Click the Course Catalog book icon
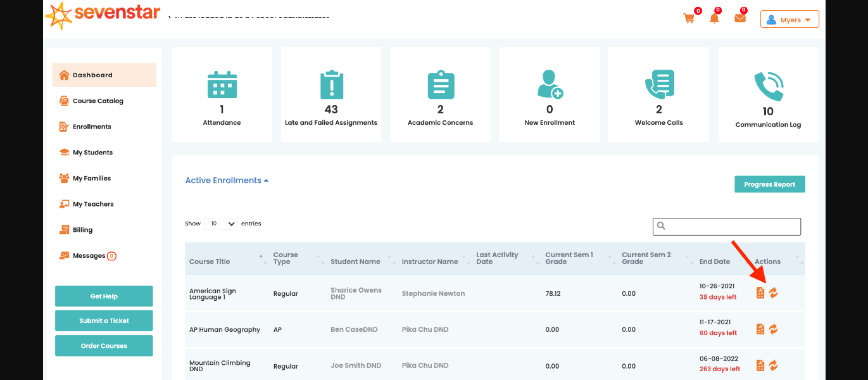This screenshot has height=380, width=868. (64, 101)
